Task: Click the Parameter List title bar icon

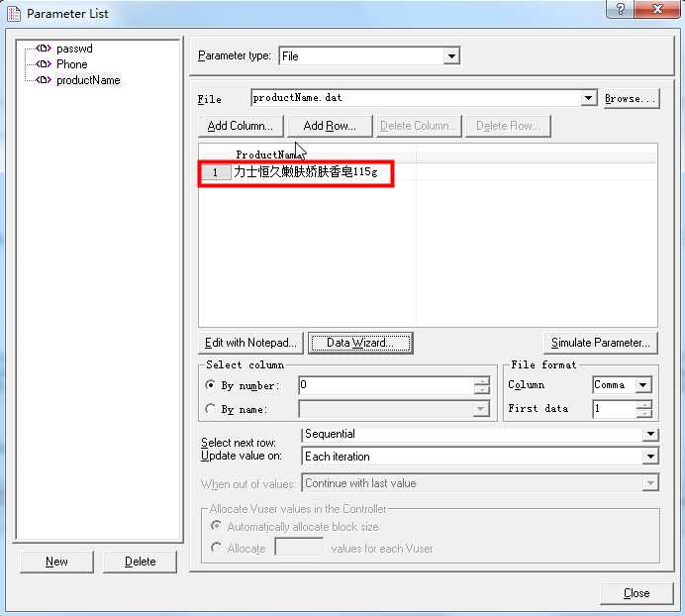Action: (x=14, y=14)
